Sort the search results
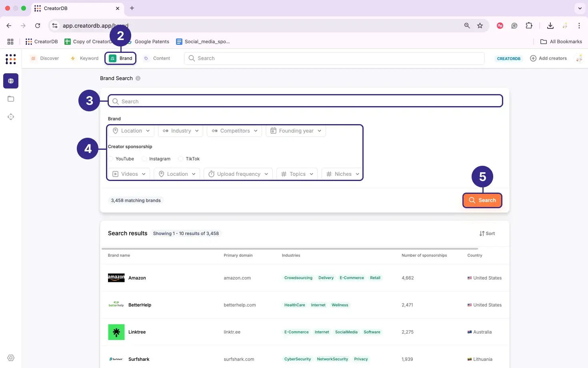 [487, 233]
